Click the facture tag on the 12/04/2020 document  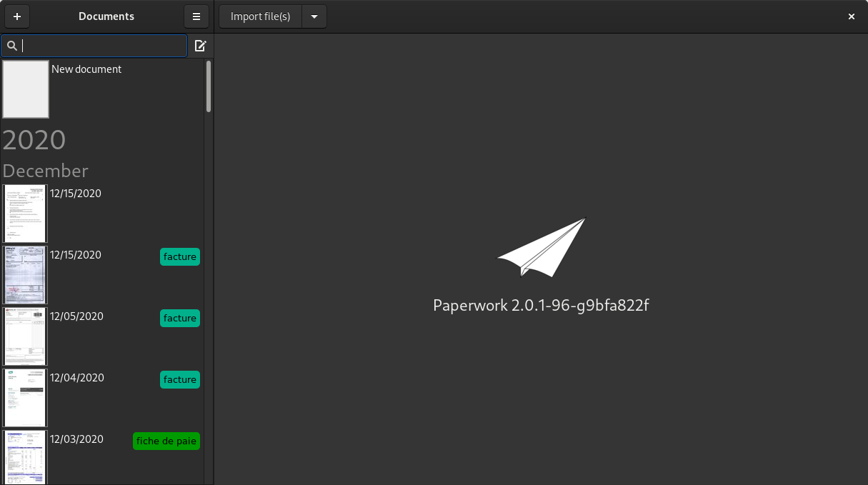tap(179, 379)
